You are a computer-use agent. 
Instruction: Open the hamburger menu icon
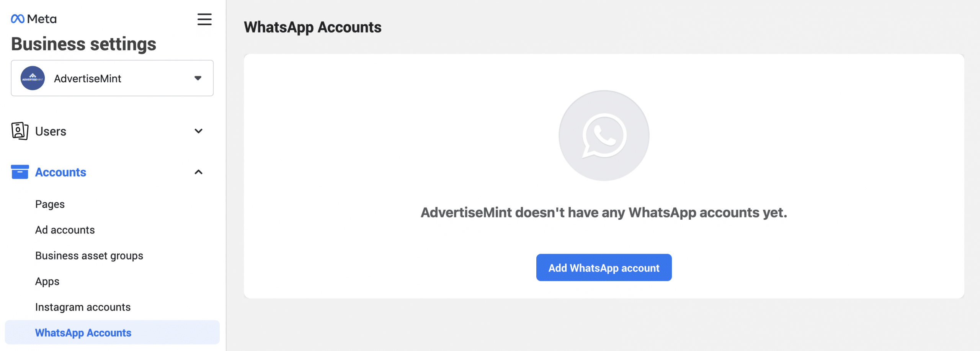tap(204, 19)
